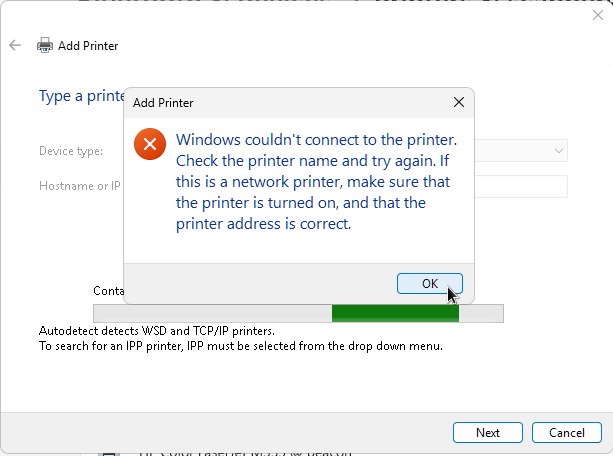Viewport: 613px width, 456px height.
Task: Click the IPP printer search instruction text
Action: [x=240, y=346]
